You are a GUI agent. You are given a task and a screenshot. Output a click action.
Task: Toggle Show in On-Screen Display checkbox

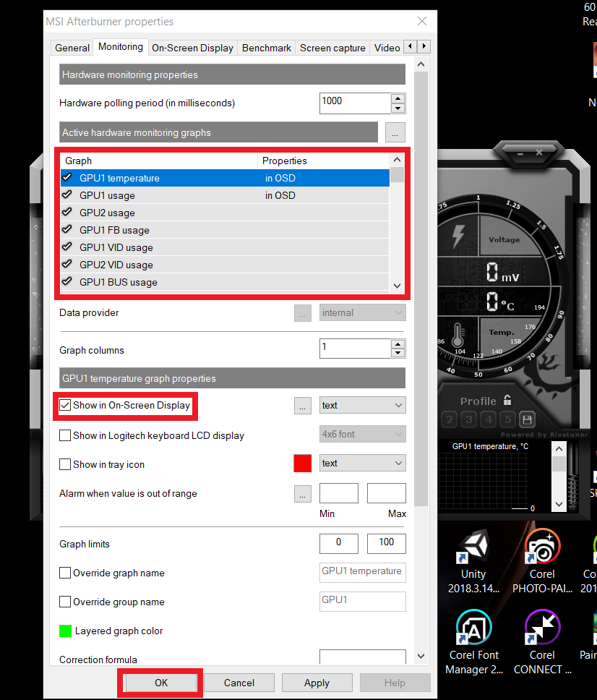pos(65,405)
